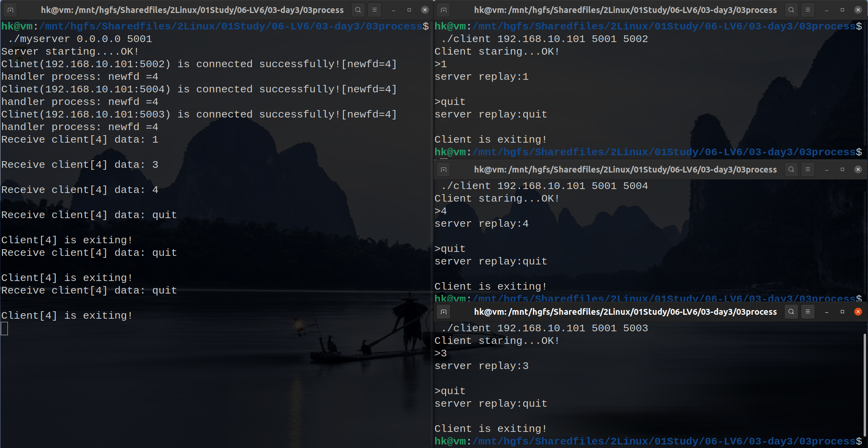
Task: Minimize the myserver terminal window
Action: [x=393, y=10]
